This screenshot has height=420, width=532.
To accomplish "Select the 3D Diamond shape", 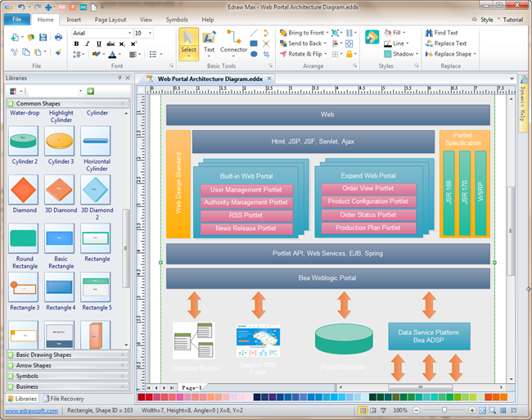I will coord(61,190).
